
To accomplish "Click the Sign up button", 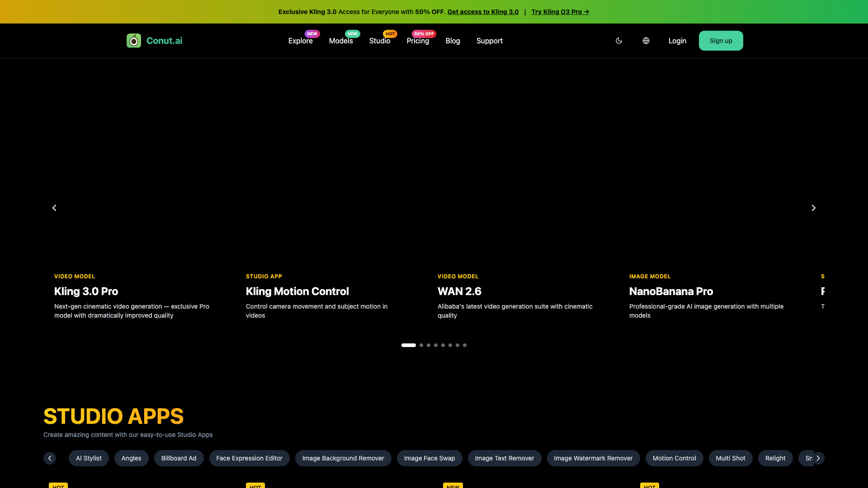I will pyautogui.click(x=721, y=41).
